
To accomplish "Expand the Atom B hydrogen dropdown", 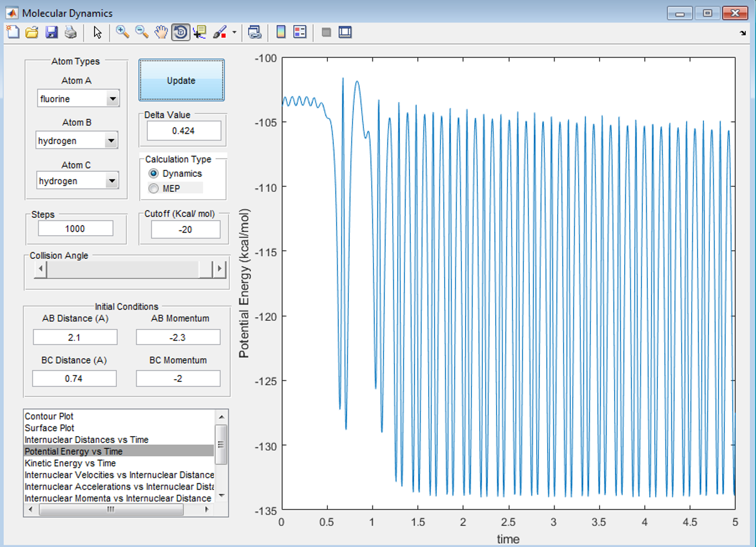I will [111, 141].
